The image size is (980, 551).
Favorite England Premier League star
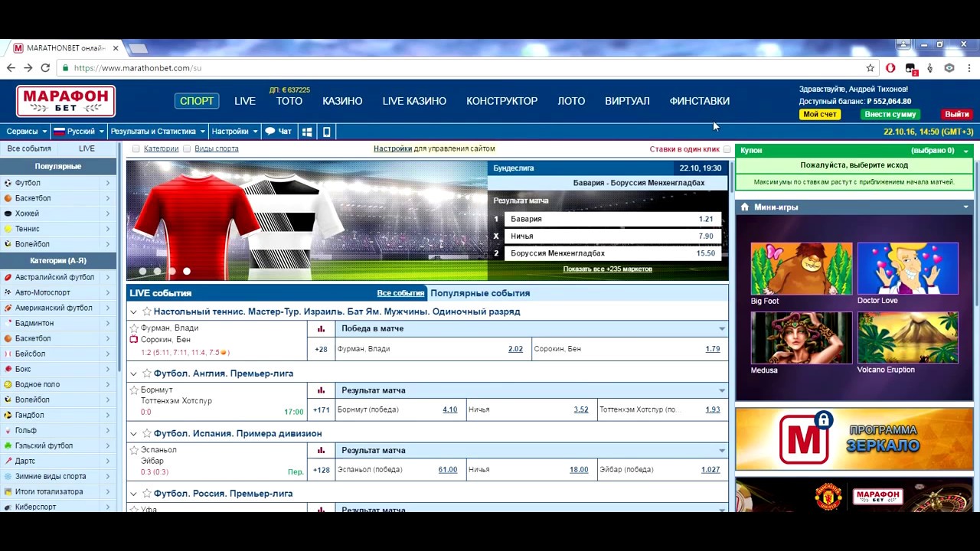(x=146, y=373)
